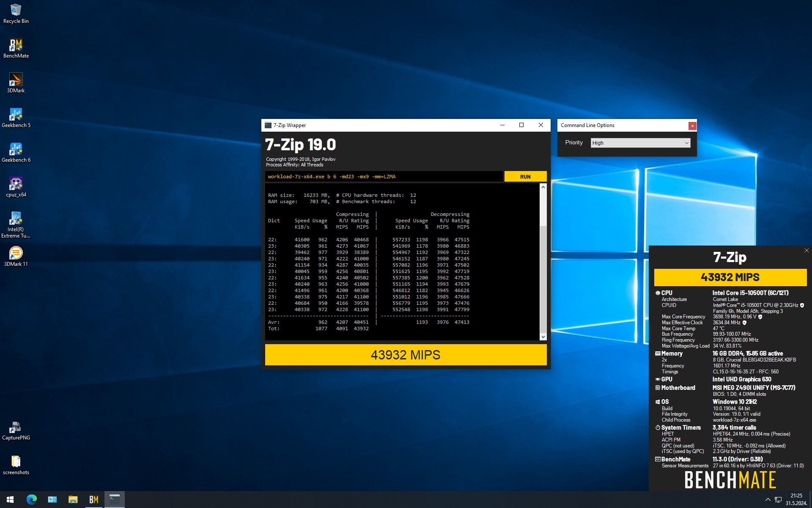The width and height of the screenshot is (812, 508).
Task: Click the shield icon beside Max Effective Clock
Action: (x=744, y=323)
